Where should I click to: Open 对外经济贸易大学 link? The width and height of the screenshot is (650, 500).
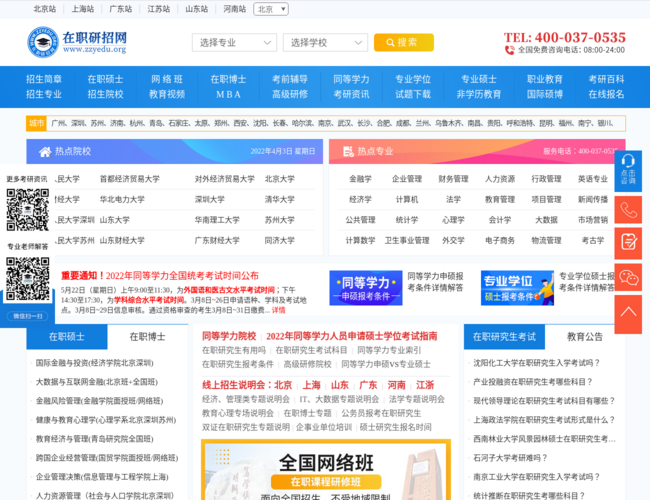coord(225,179)
